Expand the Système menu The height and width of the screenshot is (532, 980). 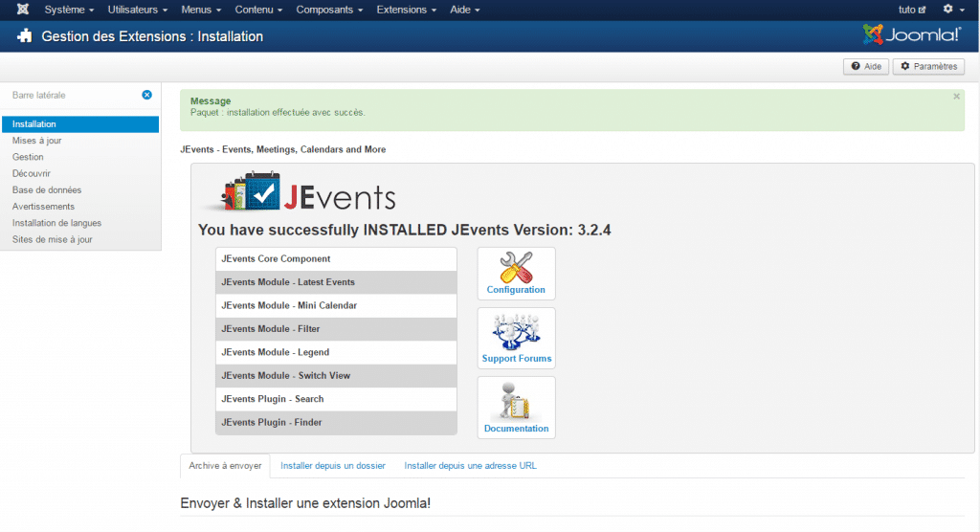tap(69, 10)
